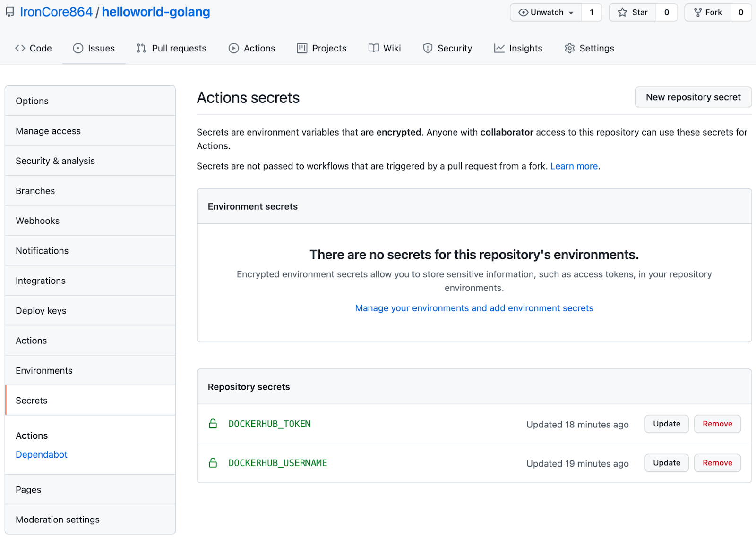Open the Unwatch dropdown arrow
This screenshot has height=537, width=756.
click(x=571, y=12)
